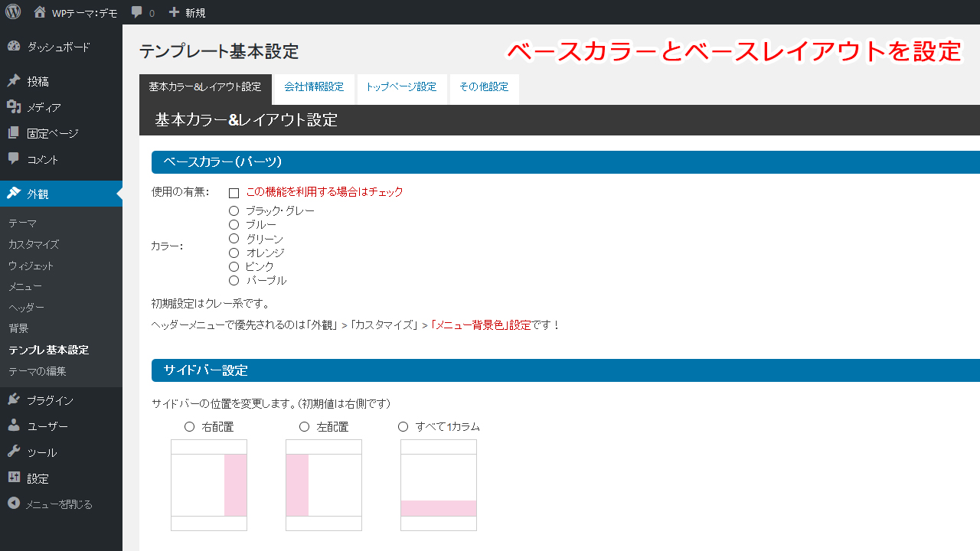
Task: Click ベースカラー(パーツ) section header
Action: click(x=566, y=162)
